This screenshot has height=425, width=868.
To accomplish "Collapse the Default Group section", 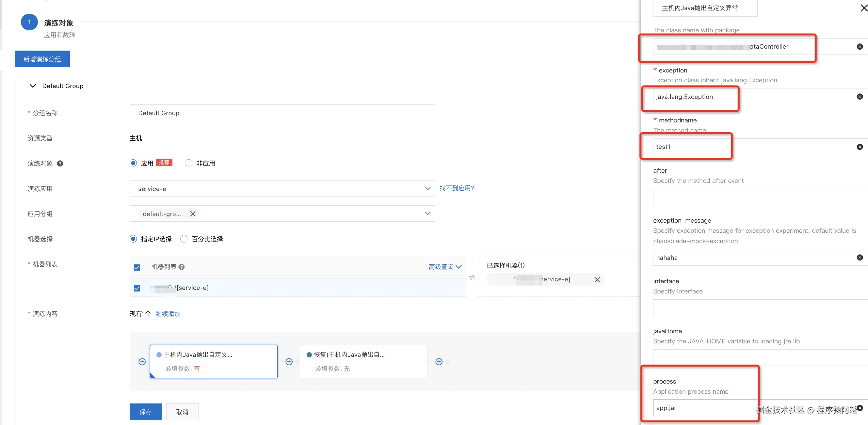I will coord(33,86).
